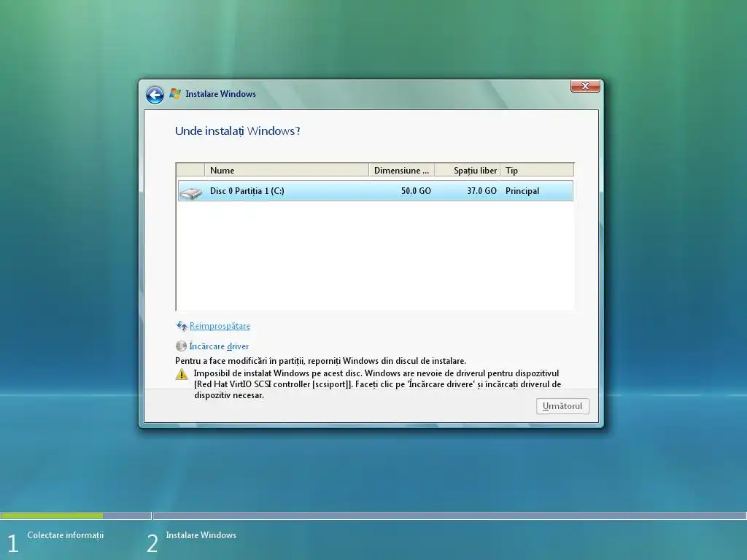Click step 2 Instalare Windows label
Viewport: 747px width, 560px height.
point(201,535)
